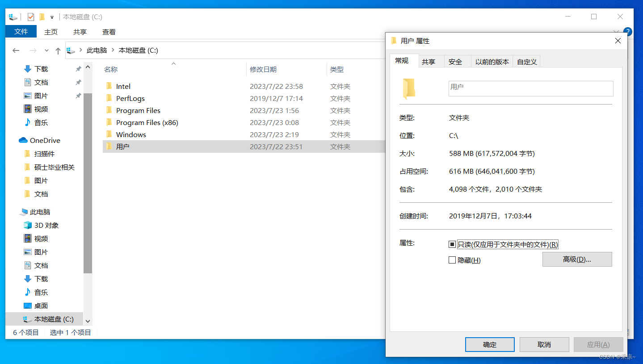Click 此电脑 in the address bar
The image size is (643, 364).
click(x=97, y=50)
